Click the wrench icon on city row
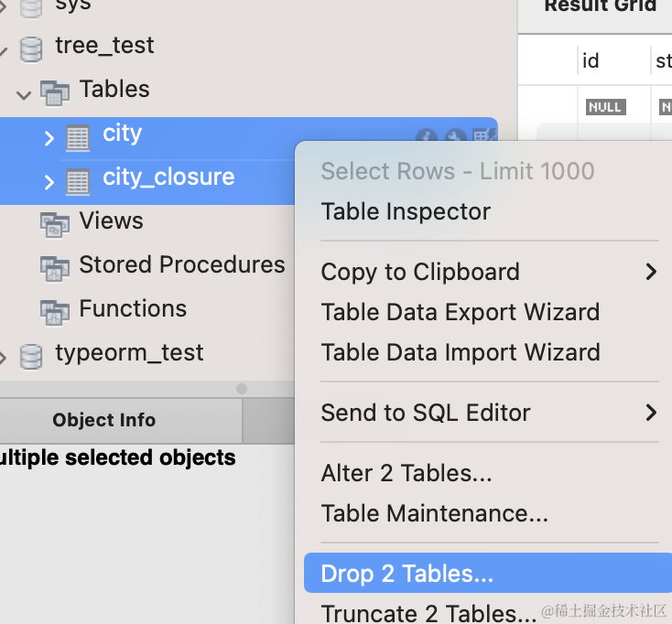 (455, 137)
